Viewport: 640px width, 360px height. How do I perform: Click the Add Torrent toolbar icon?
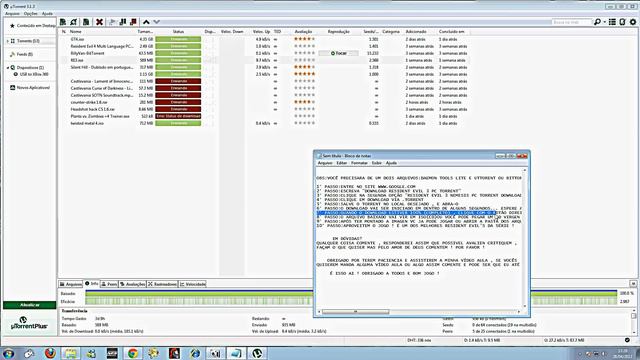pyautogui.click(x=63, y=22)
